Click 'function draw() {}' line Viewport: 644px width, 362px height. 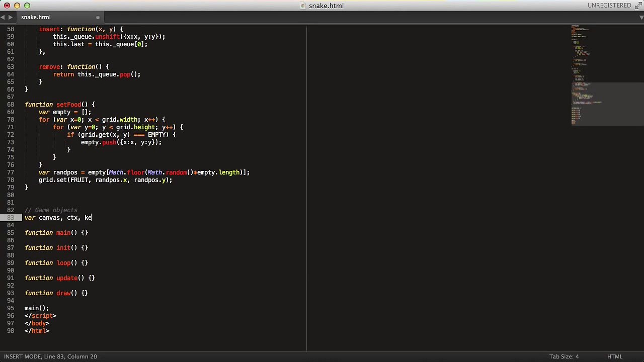point(56,293)
